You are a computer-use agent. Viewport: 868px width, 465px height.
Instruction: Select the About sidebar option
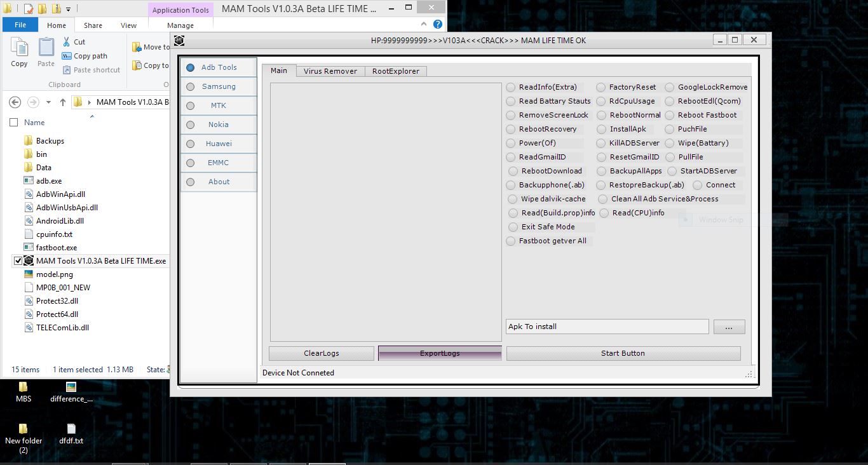click(x=219, y=182)
